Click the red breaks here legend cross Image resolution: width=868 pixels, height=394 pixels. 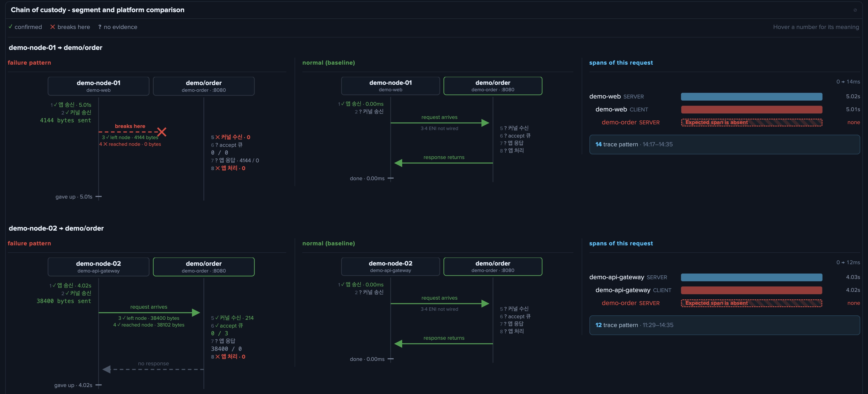53,27
